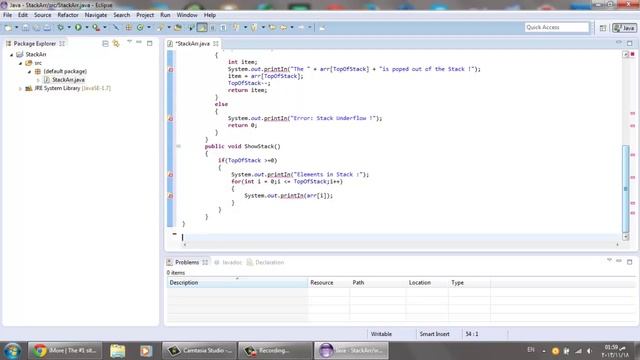This screenshot has width=640, height=360.
Task: Click the editor vertical scrollbar thumb
Action: pos(626,188)
